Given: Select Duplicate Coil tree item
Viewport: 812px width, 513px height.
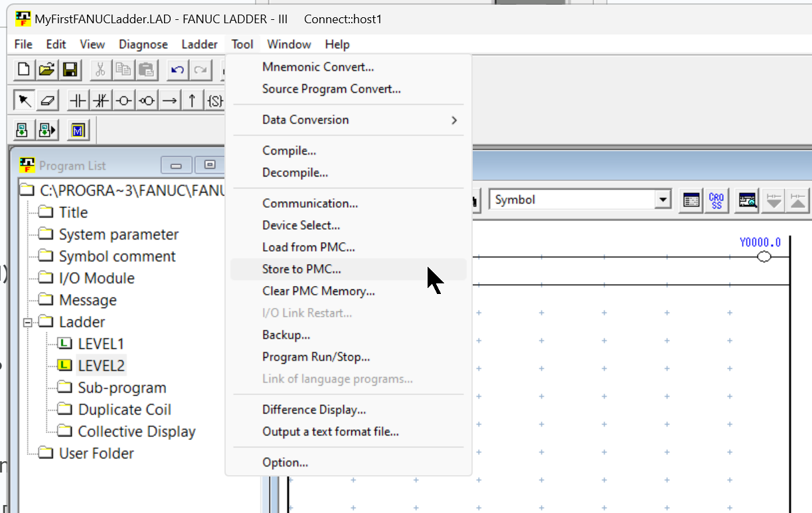Looking at the screenshot, I should click(124, 409).
